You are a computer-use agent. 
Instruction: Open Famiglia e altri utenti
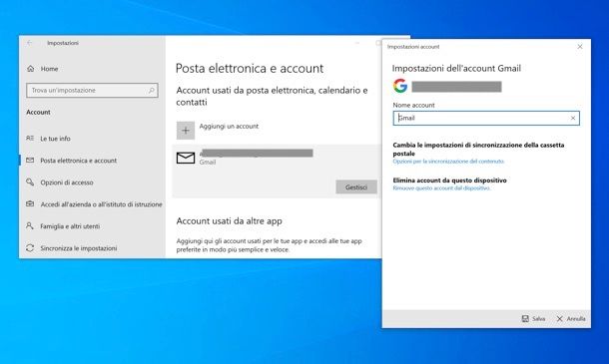point(70,226)
